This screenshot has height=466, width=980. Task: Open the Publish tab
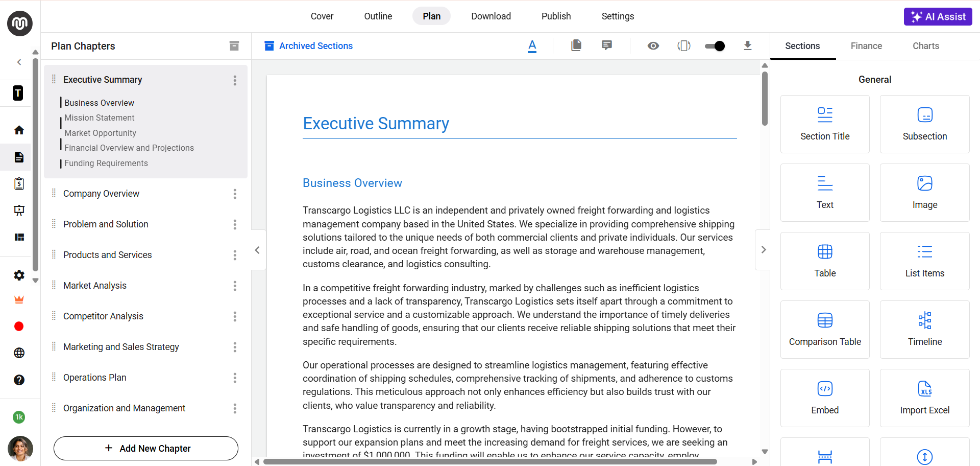point(556,16)
